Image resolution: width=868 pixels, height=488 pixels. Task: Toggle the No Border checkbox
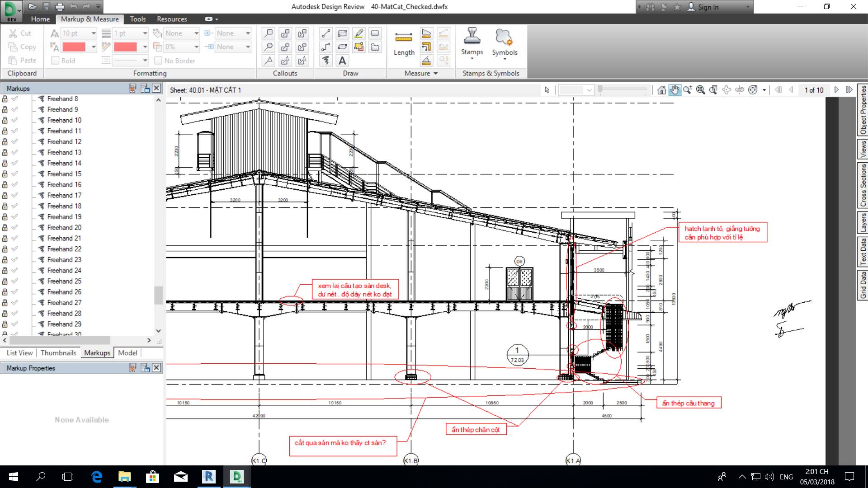pyautogui.click(x=159, y=61)
